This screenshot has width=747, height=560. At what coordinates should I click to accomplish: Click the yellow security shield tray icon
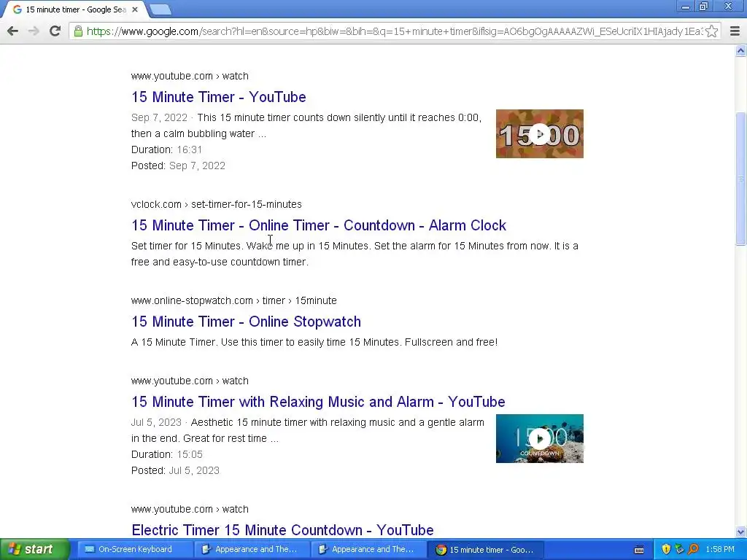(666, 550)
